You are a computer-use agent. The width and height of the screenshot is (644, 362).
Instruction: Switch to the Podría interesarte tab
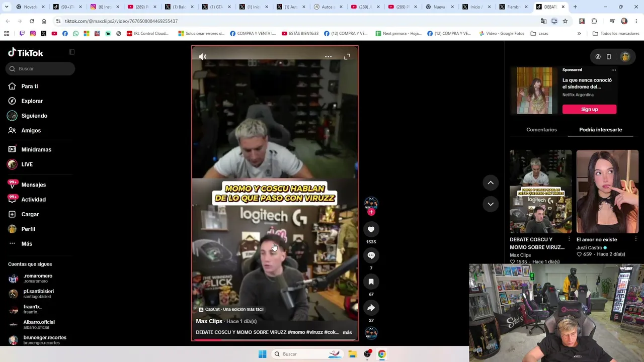click(601, 130)
